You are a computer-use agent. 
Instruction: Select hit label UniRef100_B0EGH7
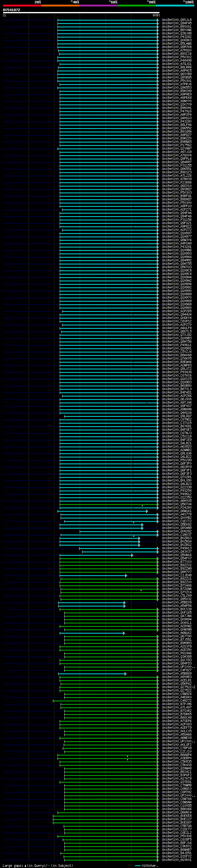coord(176,822)
